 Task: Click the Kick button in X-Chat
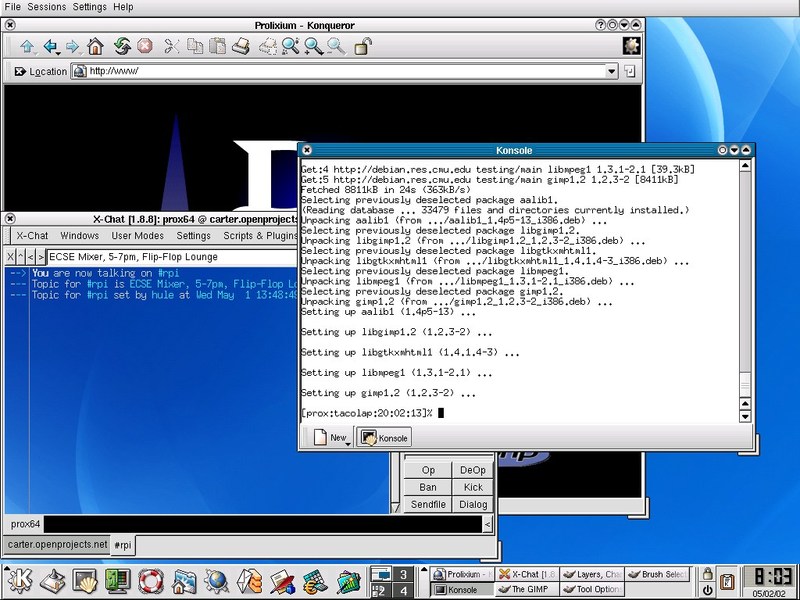click(x=473, y=487)
